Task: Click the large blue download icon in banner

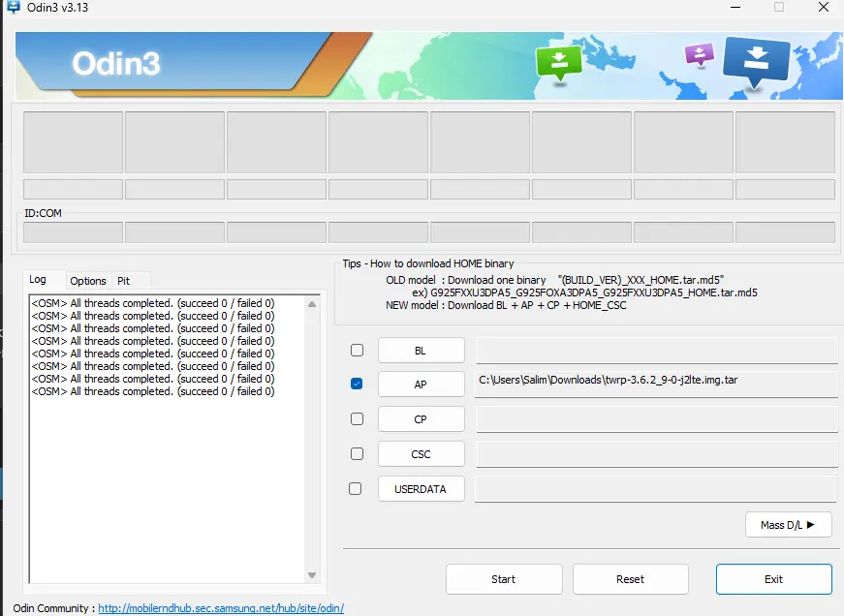Action: tap(756, 62)
